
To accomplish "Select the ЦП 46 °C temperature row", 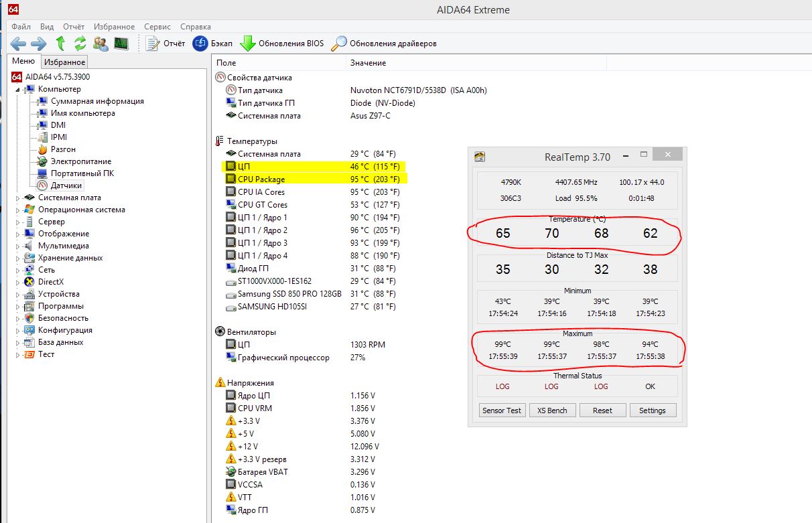I will tap(314, 166).
